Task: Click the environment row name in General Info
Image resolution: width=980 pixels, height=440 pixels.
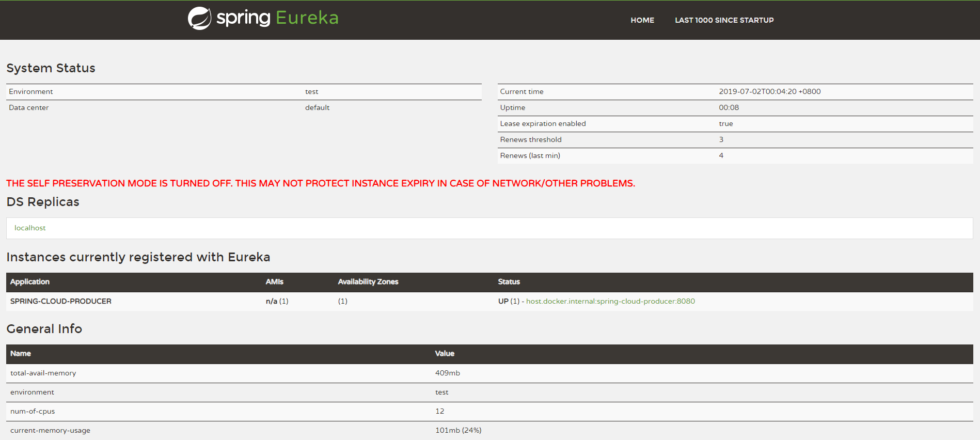Action: [32, 392]
